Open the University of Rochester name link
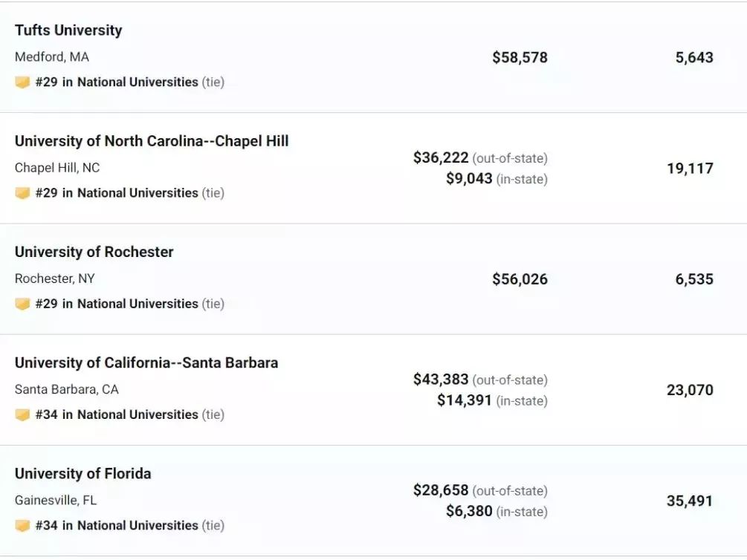This screenshot has width=747, height=560. 94,252
